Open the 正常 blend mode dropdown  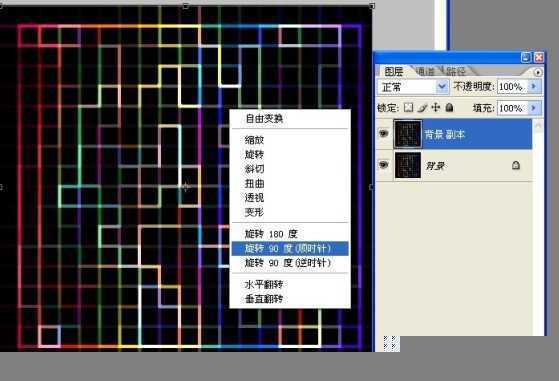coord(413,87)
